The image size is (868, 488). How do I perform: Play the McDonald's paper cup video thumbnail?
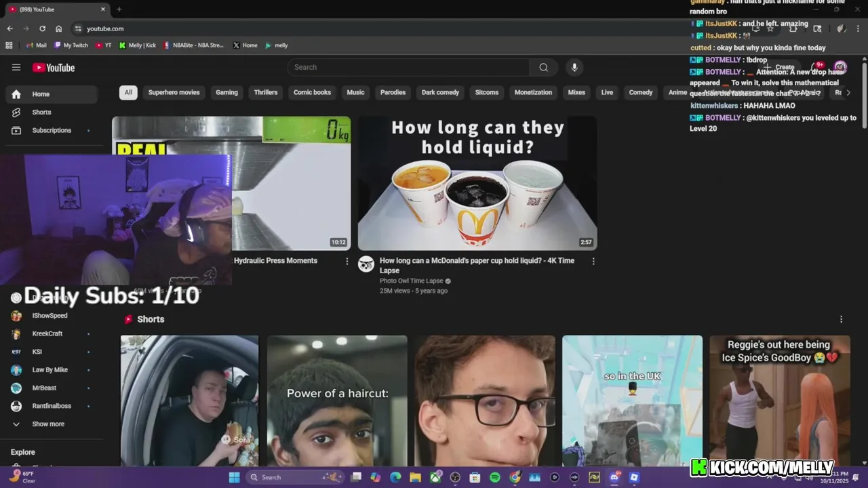(477, 183)
